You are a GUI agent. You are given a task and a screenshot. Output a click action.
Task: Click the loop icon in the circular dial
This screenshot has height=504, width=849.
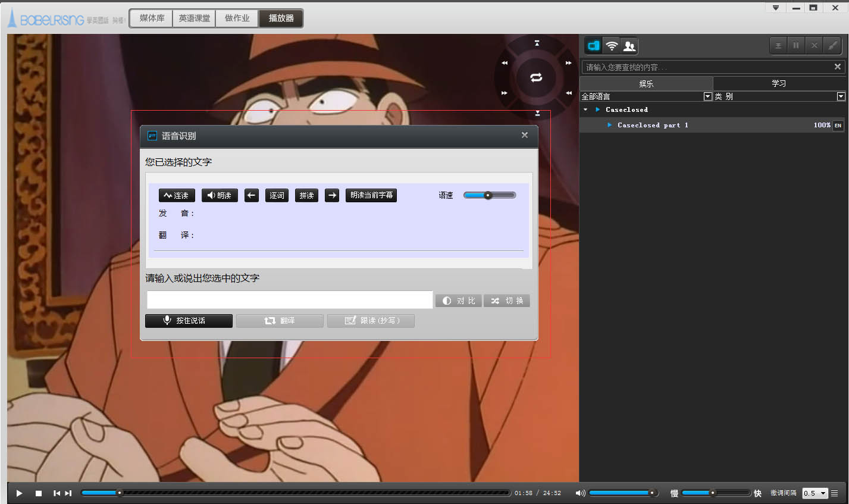(536, 77)
